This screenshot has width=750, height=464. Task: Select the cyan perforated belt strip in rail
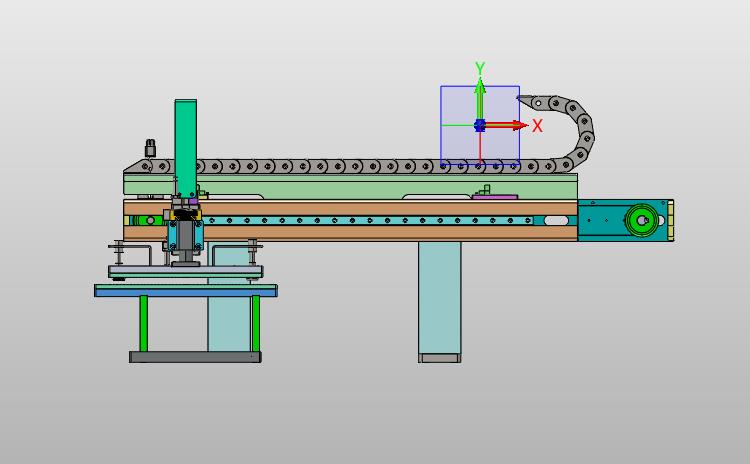[368, 221]
